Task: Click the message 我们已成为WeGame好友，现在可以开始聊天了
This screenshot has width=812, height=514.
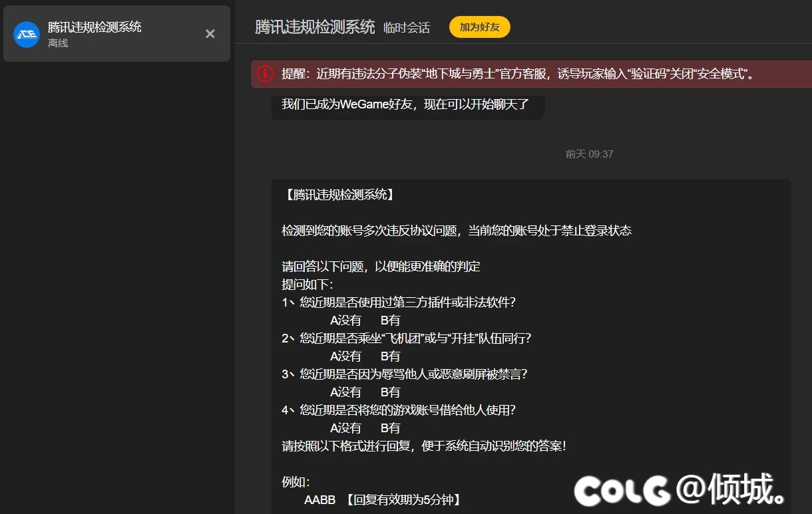Action: (x=405, y=104)
